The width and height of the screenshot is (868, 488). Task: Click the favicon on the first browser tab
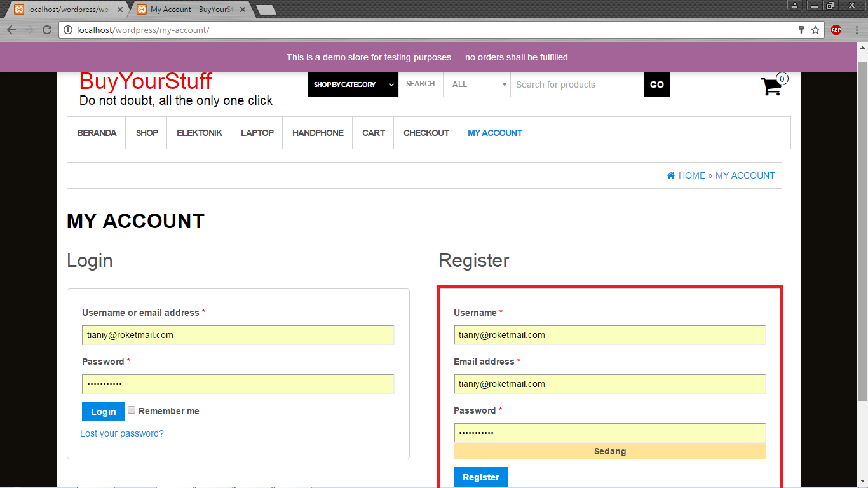(x=19, y=10)
